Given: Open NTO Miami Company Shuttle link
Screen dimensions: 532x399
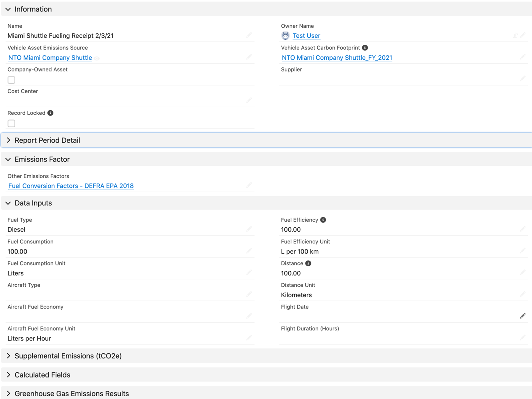Looking at the screenshot, I should point(50,58).
